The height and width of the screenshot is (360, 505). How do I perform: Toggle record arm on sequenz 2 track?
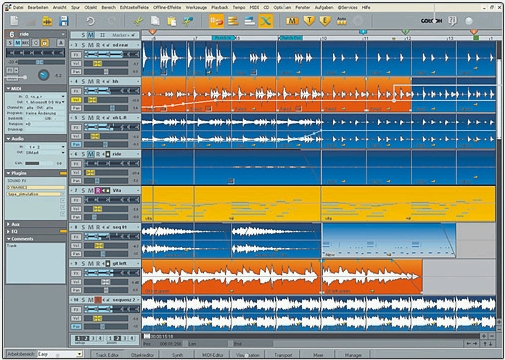98,300
